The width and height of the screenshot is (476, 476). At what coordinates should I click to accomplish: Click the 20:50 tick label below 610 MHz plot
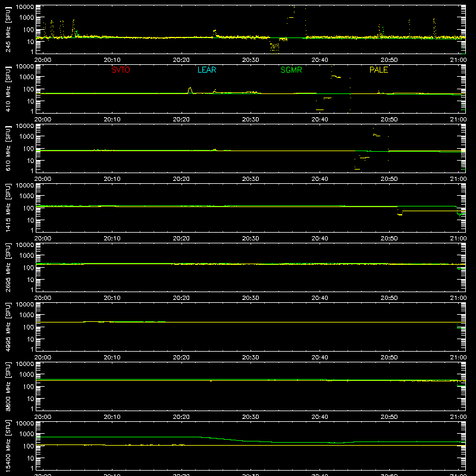389,179
